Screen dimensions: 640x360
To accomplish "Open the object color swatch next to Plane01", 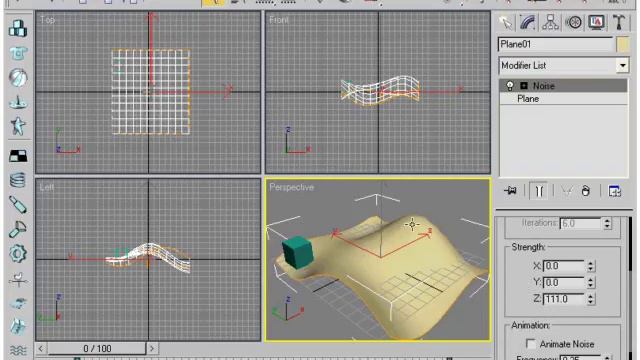I will pos(623,44).
